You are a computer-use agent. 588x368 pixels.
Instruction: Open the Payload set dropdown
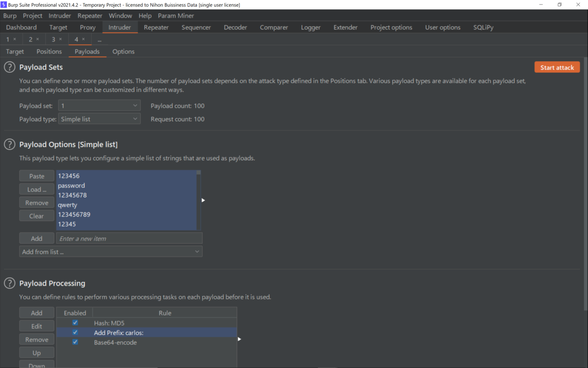click(x=99, y=105)
